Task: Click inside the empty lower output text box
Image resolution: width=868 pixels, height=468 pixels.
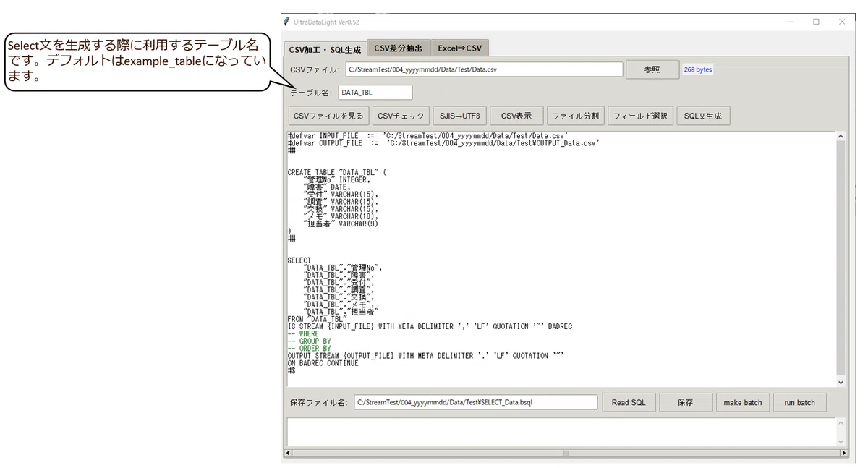Action: (561, 432)
